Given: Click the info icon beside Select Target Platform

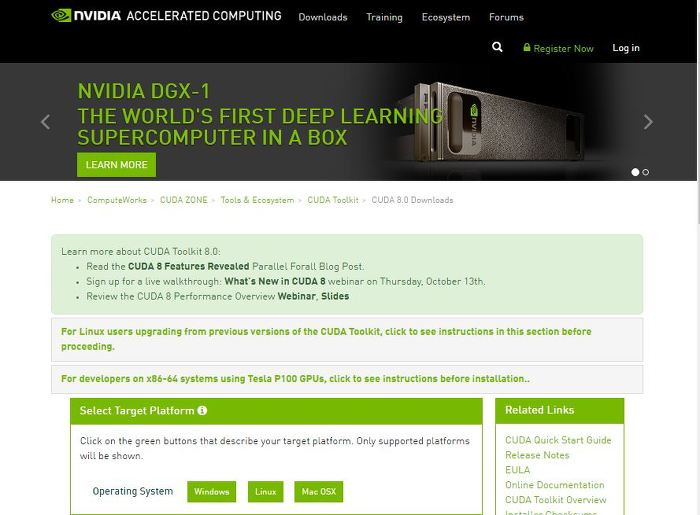Looking at the screenshot, I should coord(202,411).
